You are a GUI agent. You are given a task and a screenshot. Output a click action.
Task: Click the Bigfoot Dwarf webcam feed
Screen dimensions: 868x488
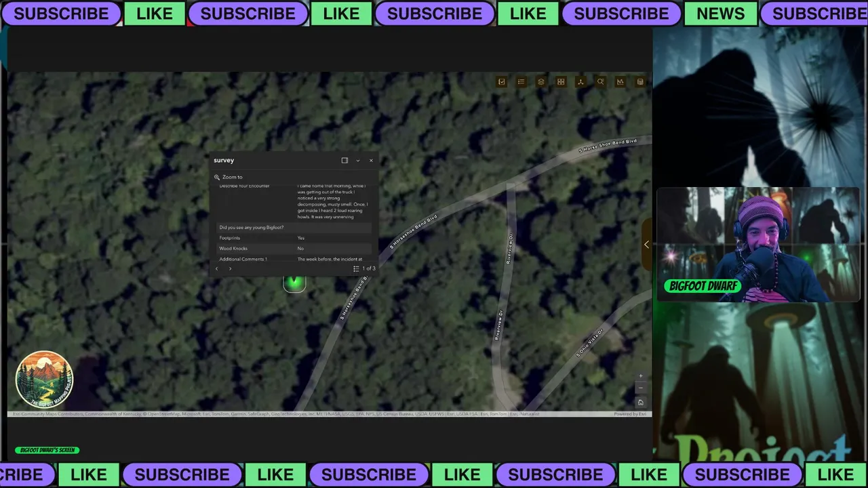pos(757,244)
